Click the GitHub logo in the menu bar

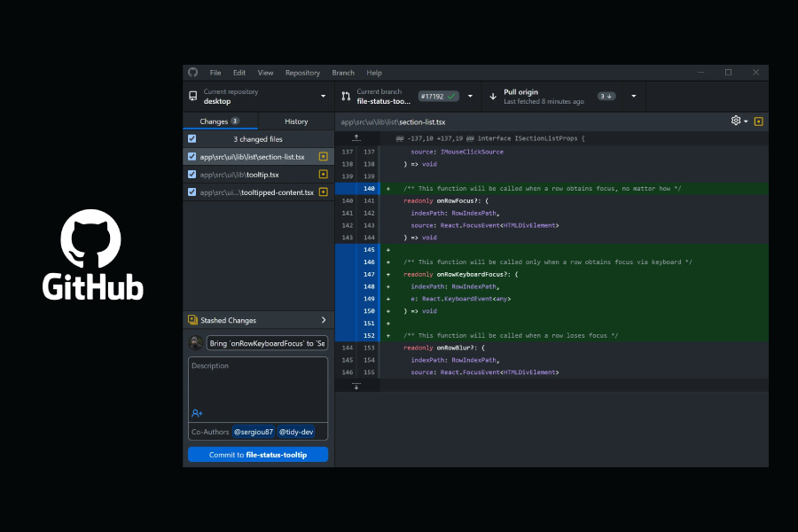(193, 73)
